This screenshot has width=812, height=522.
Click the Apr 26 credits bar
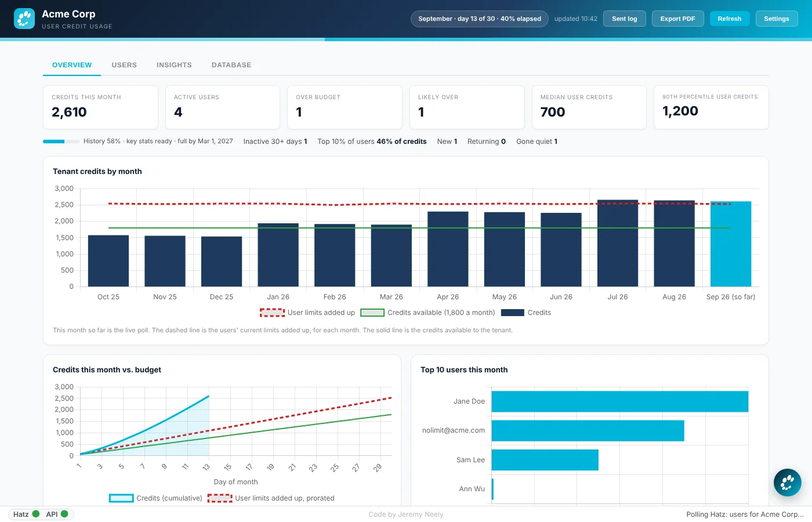pos(448,249)
